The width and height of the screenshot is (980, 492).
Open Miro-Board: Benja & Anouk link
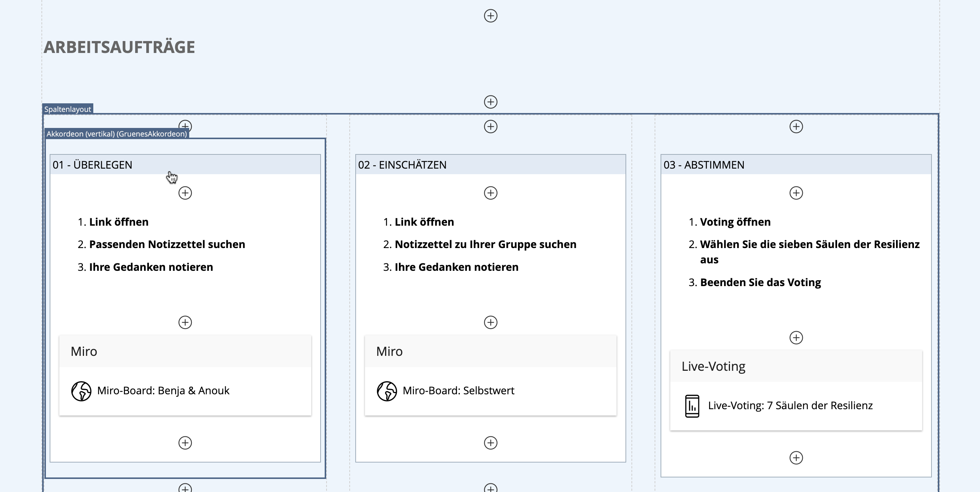(x=163, y=391)
